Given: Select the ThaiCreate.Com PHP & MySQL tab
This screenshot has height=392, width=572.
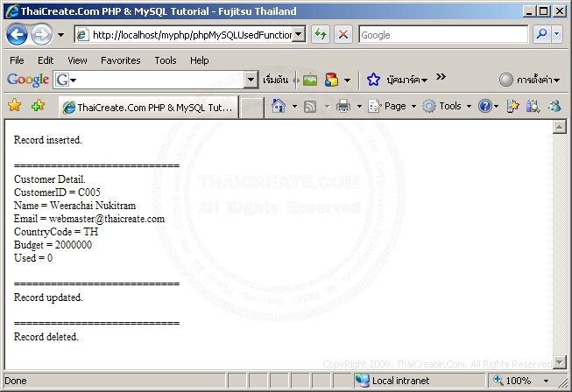Looking at the screenshot, I should pyautogui.click(x=148, y=108).
